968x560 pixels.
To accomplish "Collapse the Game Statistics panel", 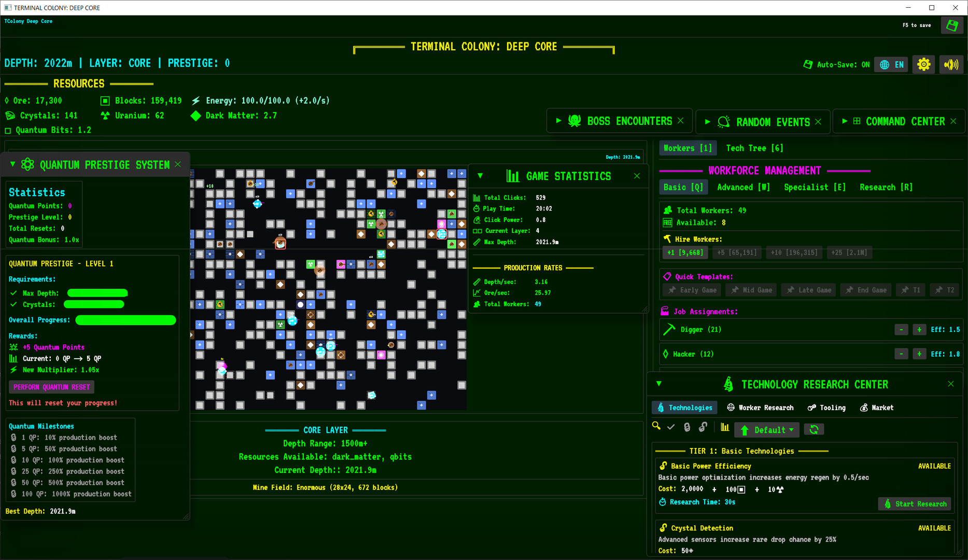I will click(480, 176).
